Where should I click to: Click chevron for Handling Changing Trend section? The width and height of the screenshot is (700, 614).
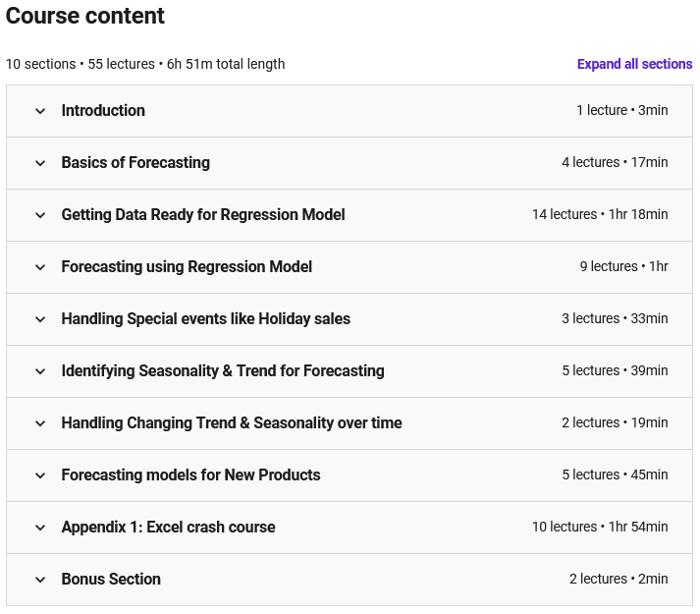[40, 423]
